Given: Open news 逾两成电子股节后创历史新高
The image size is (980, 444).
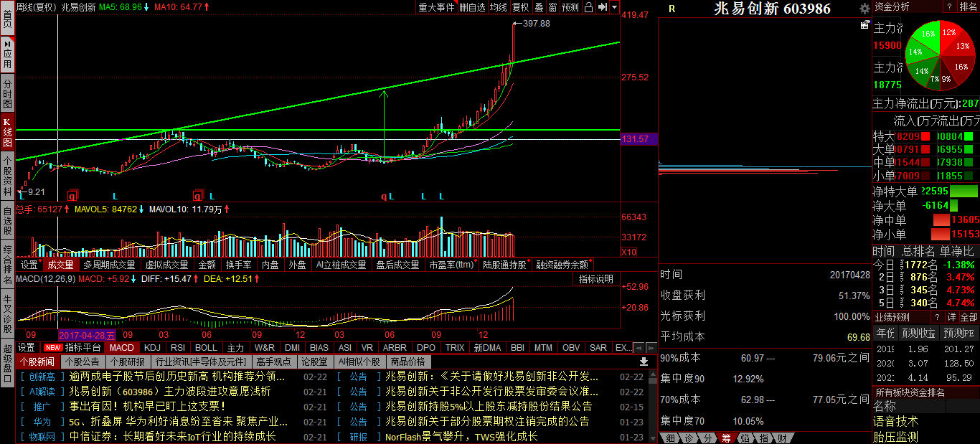Looking at the screenshot, I should pyautogui.click(x=176, y=376).
